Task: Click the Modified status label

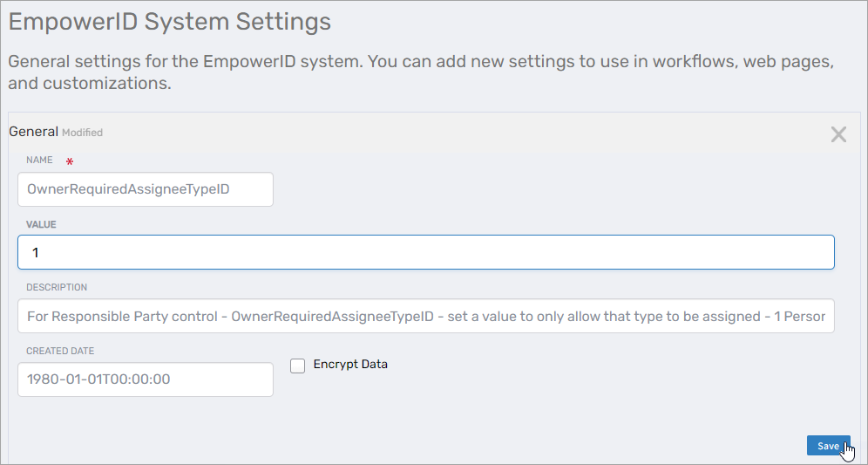Action: pyautogui.click(x=83, y=133)
